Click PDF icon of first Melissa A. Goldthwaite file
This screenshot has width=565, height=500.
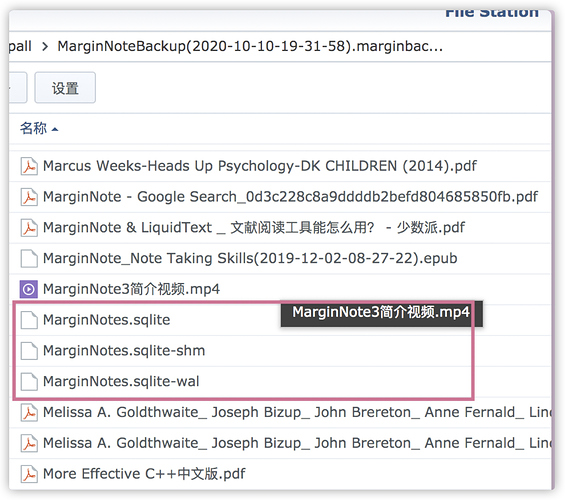pyautogui.click(x=29, y=412)
